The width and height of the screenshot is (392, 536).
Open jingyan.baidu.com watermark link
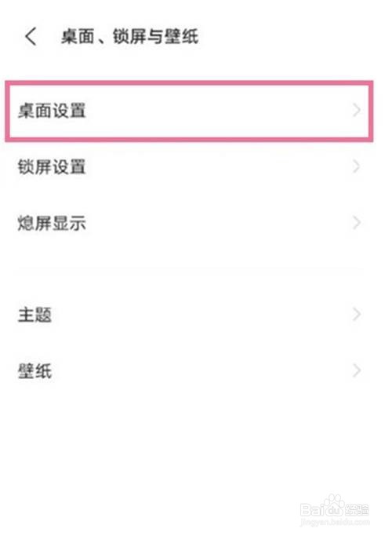pos(335,523)
